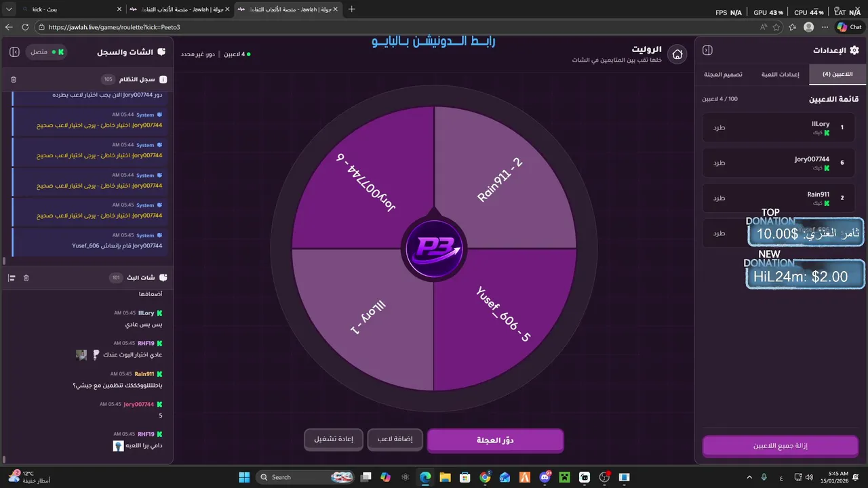
Task: Show hidden system tray icons
Action: click(749, 477)
